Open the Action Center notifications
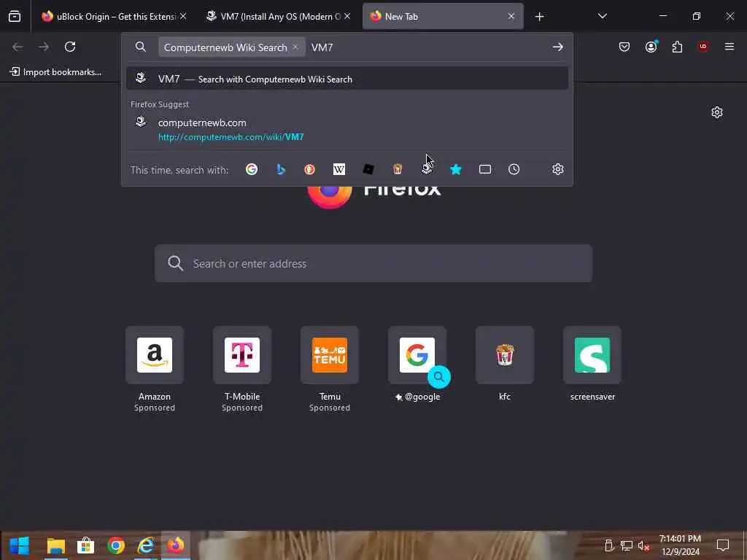This screenshot has width=747, height=560. pyautogui.click(x=723, y=545)
